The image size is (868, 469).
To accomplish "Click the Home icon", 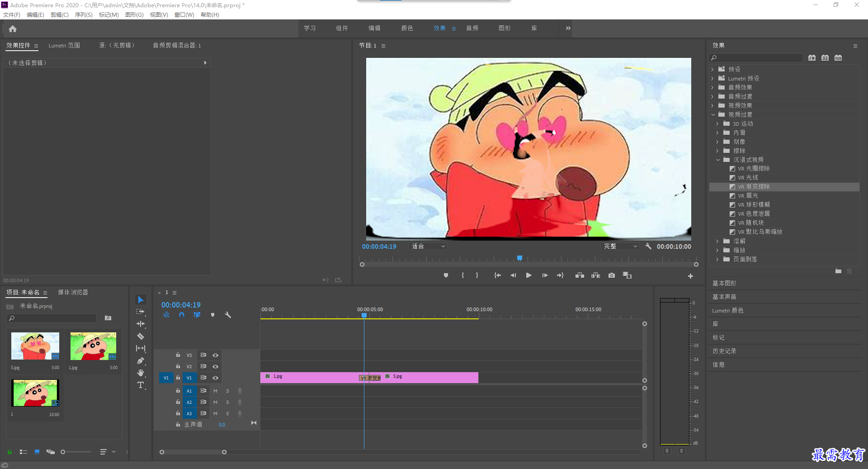I will pos(13,28).
